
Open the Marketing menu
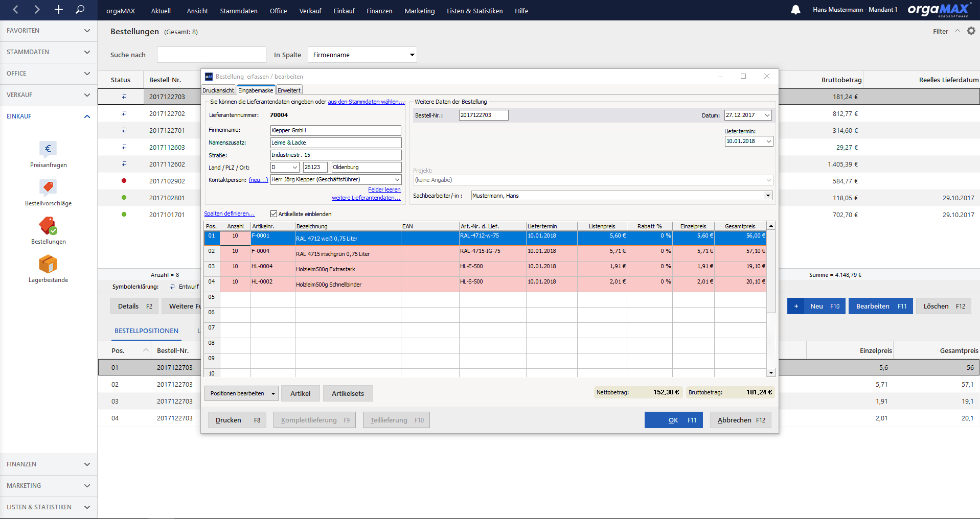coord(420,11)
